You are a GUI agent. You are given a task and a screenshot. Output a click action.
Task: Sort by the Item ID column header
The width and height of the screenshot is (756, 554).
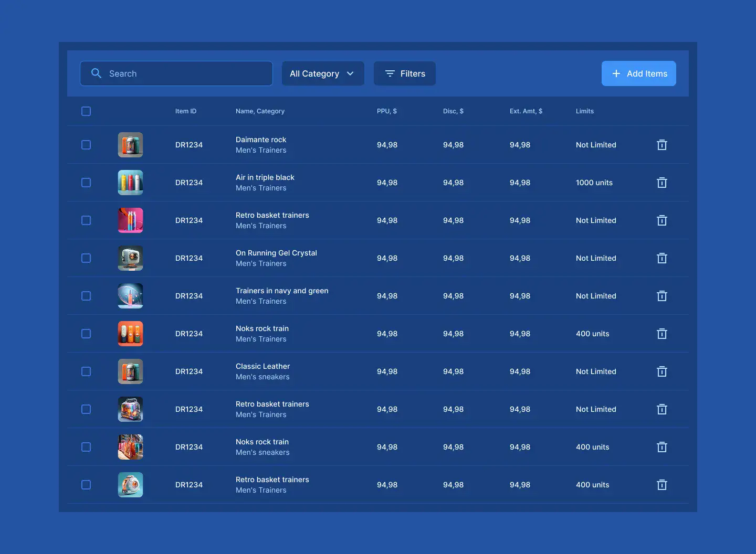tap(186, 111)
